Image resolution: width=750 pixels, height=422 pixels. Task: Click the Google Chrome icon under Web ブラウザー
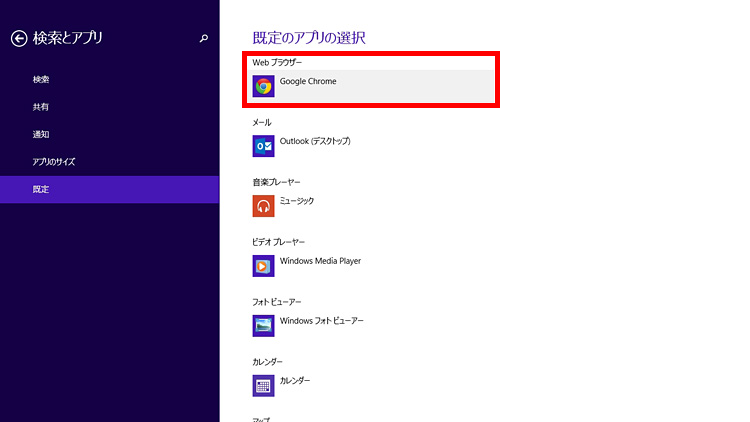[264, 86]
